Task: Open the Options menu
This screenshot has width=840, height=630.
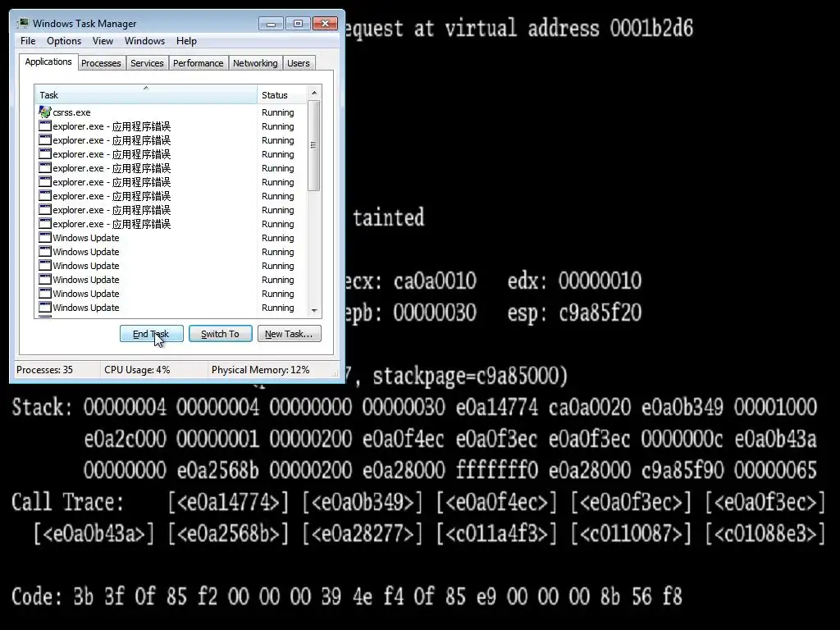Action: [x=64, y=41]
